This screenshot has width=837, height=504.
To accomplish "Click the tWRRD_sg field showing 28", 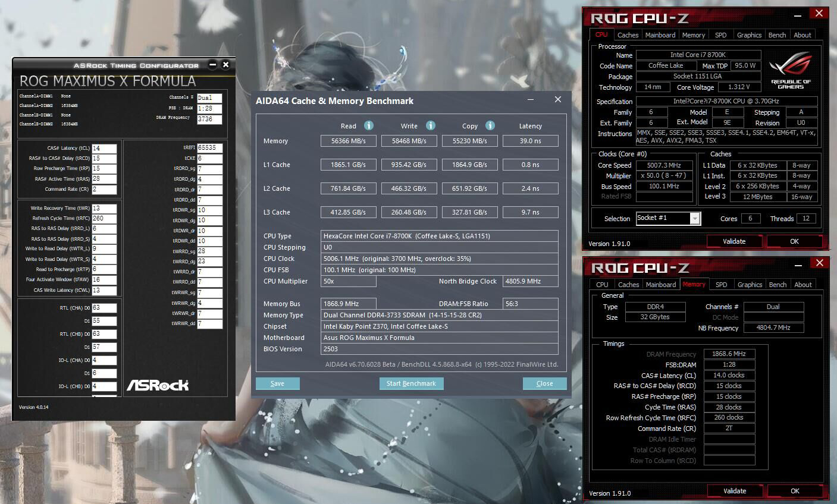I will [x=209, y=251].
